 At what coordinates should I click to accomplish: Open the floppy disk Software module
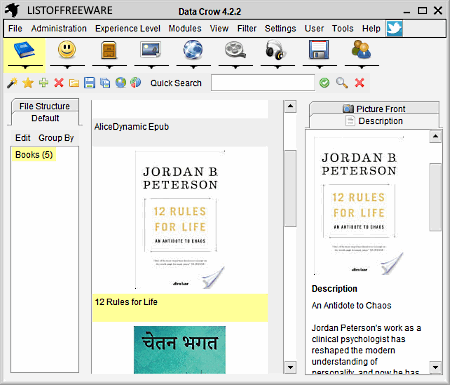pyautogui.click(x=319, y=50)
